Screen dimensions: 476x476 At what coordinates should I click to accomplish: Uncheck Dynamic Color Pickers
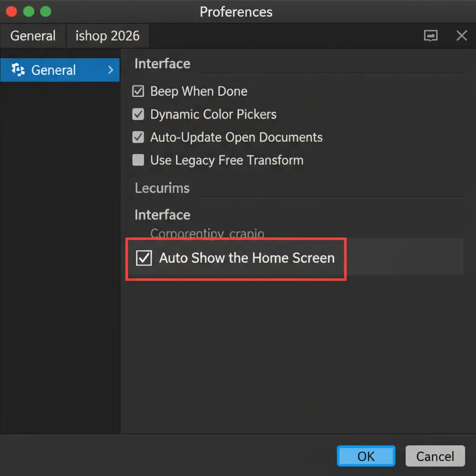138,114
